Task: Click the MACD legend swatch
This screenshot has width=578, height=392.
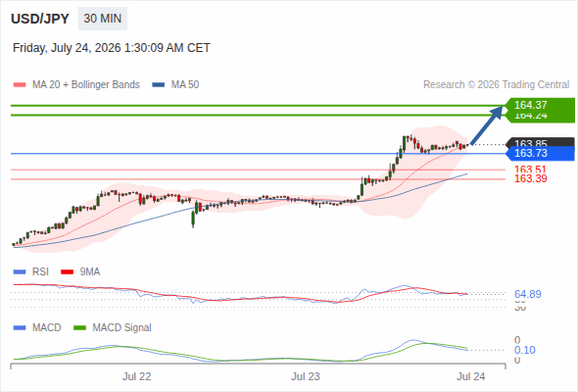Action: (20, 327)
